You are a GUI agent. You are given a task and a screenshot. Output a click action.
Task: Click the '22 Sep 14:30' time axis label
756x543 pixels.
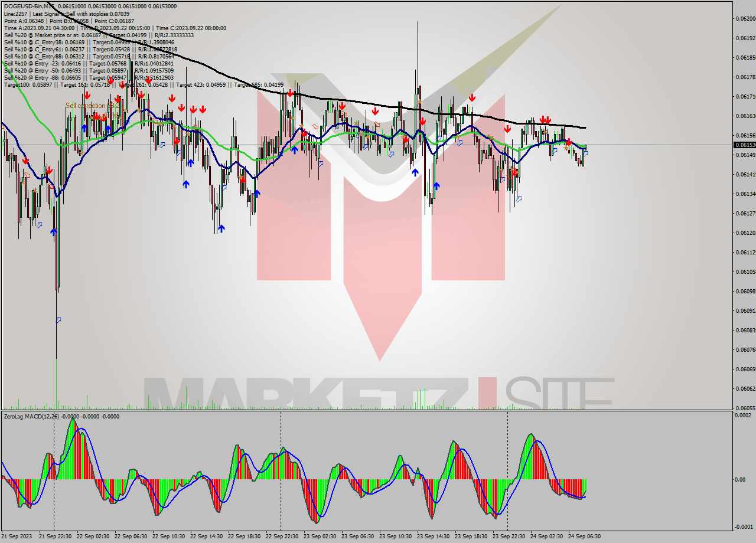pyautogui.click(x=206, y=536)
